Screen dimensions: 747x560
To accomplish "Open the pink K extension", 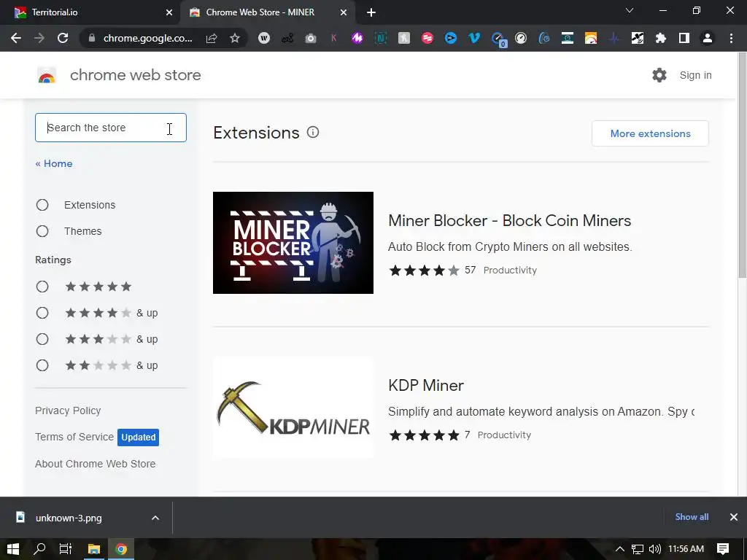I will tap(334, 38).
